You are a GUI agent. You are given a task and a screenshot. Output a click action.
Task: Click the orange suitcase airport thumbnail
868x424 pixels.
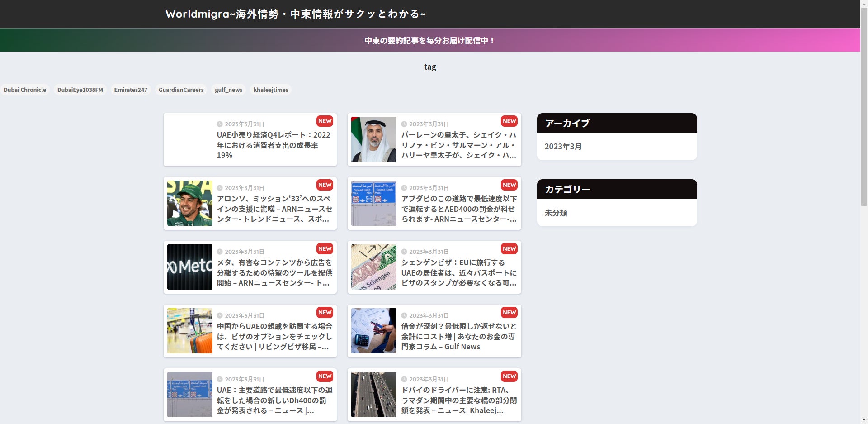pyautogui.click(x=190, y=331)
